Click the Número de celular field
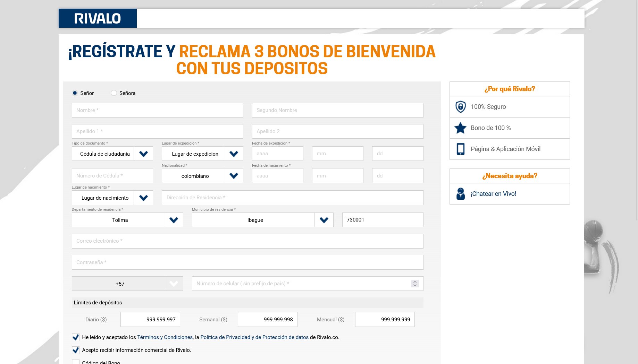 point(308,284)
